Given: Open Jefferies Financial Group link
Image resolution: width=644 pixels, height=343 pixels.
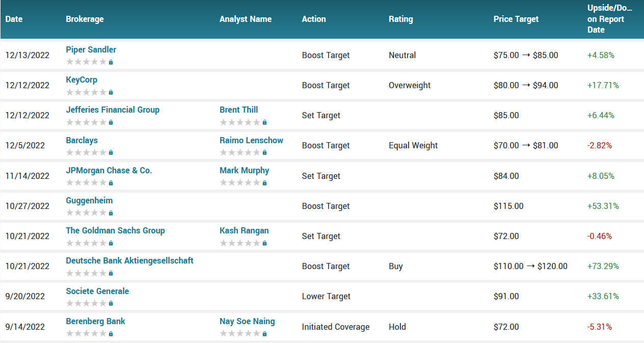Looking at the screenshot, I should coord(113,110).
